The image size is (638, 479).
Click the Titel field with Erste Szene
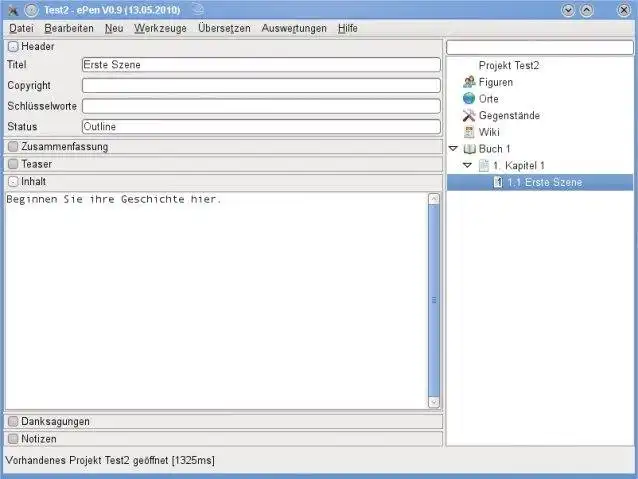click(x=261, y=65)
